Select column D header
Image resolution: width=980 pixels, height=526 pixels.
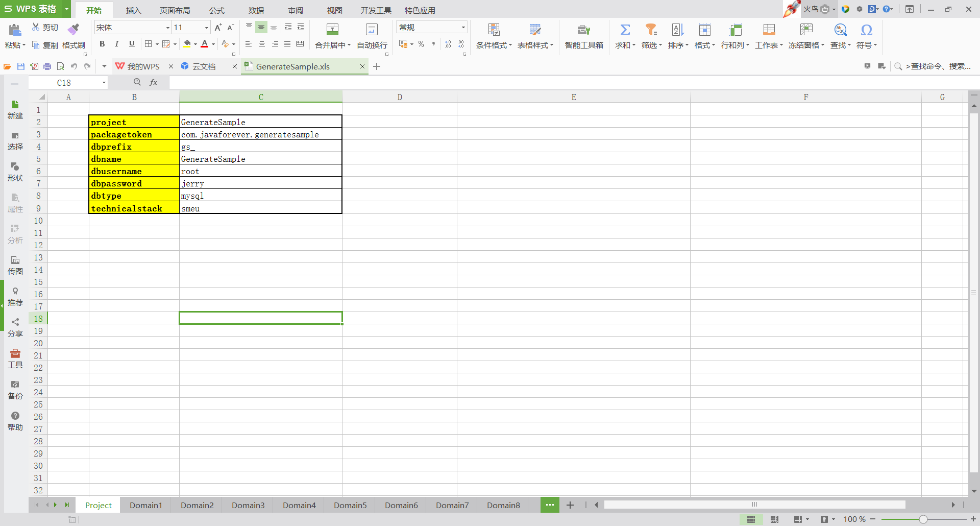400,97
